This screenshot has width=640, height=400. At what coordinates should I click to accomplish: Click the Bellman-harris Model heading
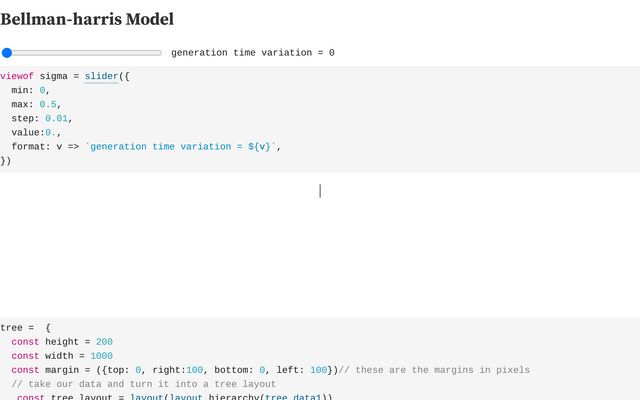pos(87,19)
